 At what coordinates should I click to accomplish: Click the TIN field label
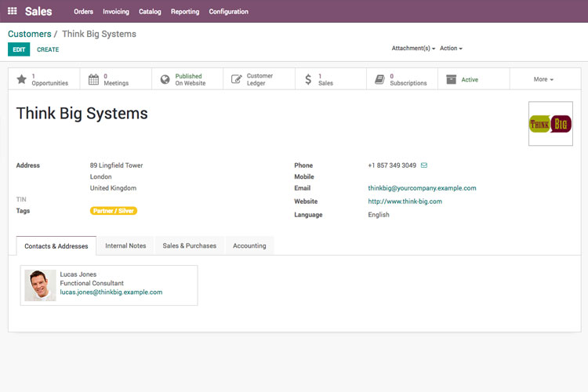[21, 199]
